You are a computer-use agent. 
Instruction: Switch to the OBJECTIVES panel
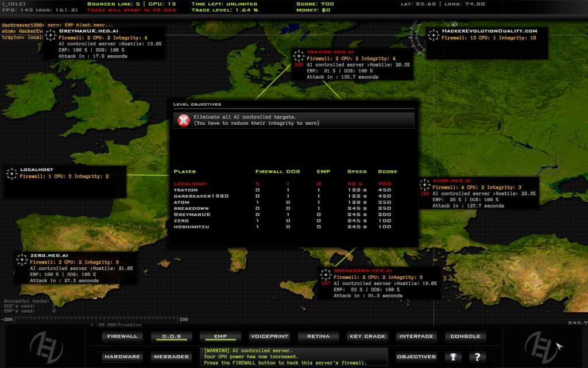(416, 356)
